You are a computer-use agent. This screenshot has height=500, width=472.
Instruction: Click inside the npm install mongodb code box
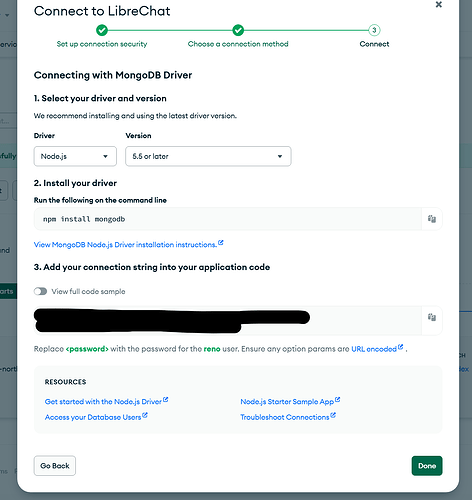point(228,219)
